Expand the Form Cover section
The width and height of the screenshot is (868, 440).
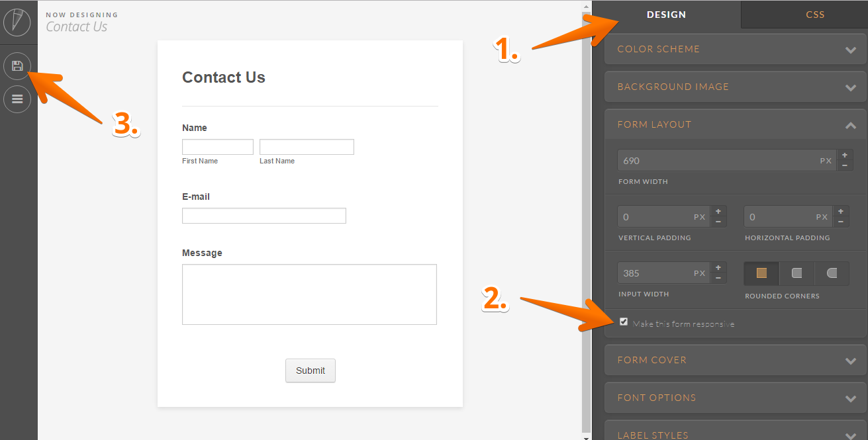(x=735, y=361)
